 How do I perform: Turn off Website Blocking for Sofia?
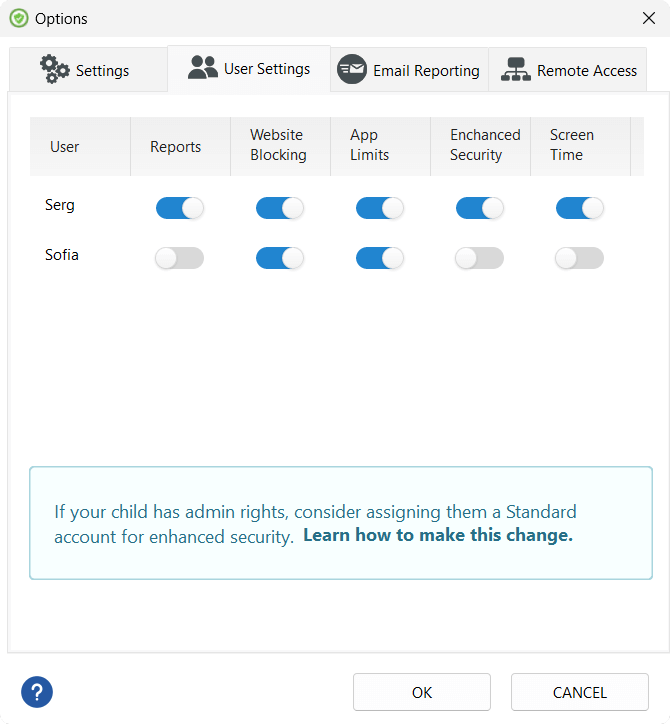(280, 258)
